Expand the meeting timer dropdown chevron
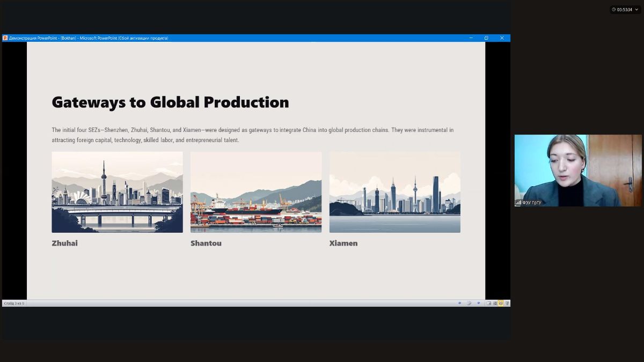The image size is (644, 362). [x=636, y=10]
